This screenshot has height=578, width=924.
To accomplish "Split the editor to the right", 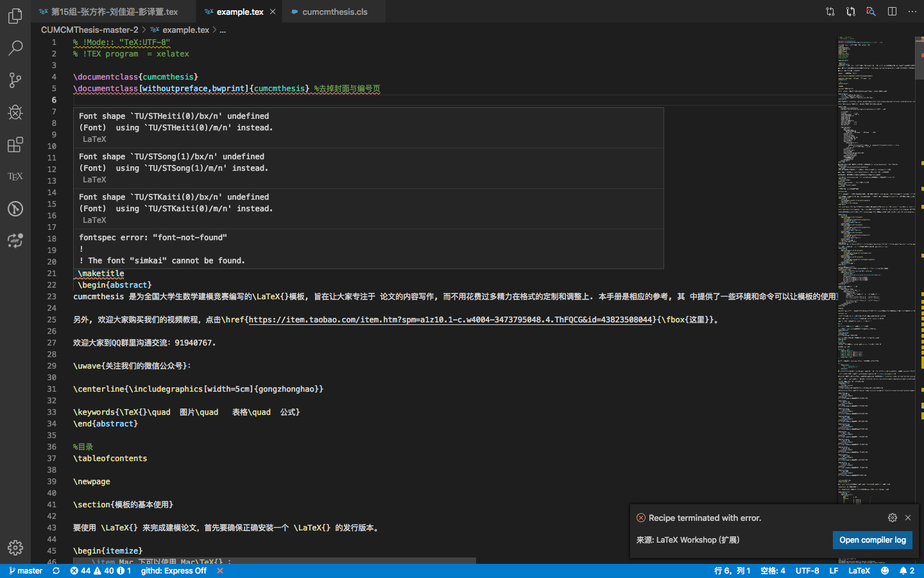I will tap(892, 12).
